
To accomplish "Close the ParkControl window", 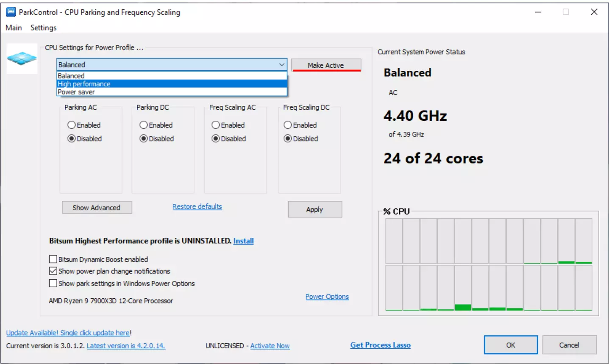I will [594, 12].
